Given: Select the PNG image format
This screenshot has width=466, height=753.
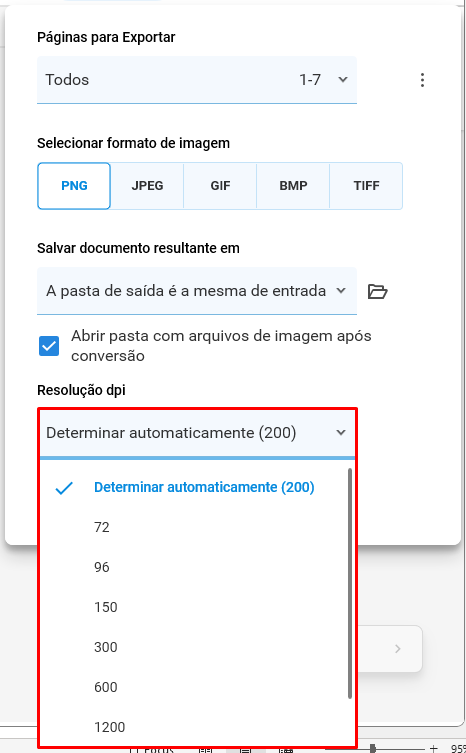Looking at the screenshot, I should click(74, 186).
